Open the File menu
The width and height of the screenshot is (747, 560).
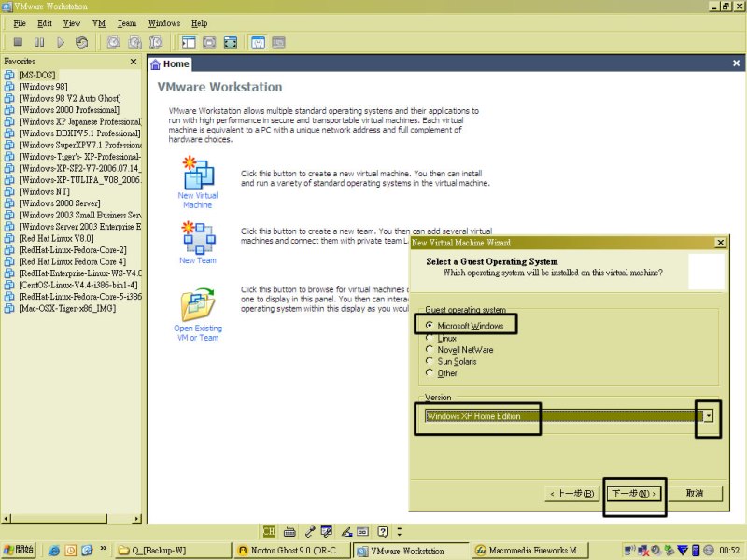20,23
